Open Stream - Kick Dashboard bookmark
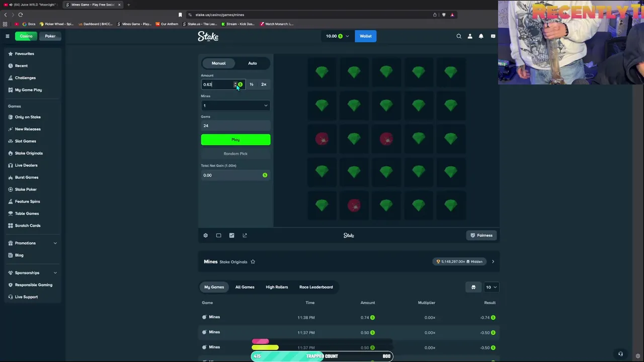Image resolution: width=644 pixels, height=362 pixels. click(237, 24)
